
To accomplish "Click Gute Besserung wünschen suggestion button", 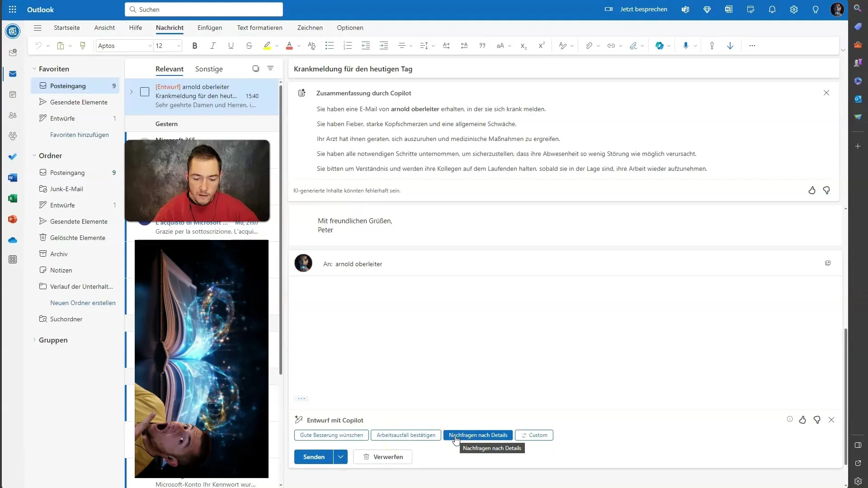I will 331,435.
